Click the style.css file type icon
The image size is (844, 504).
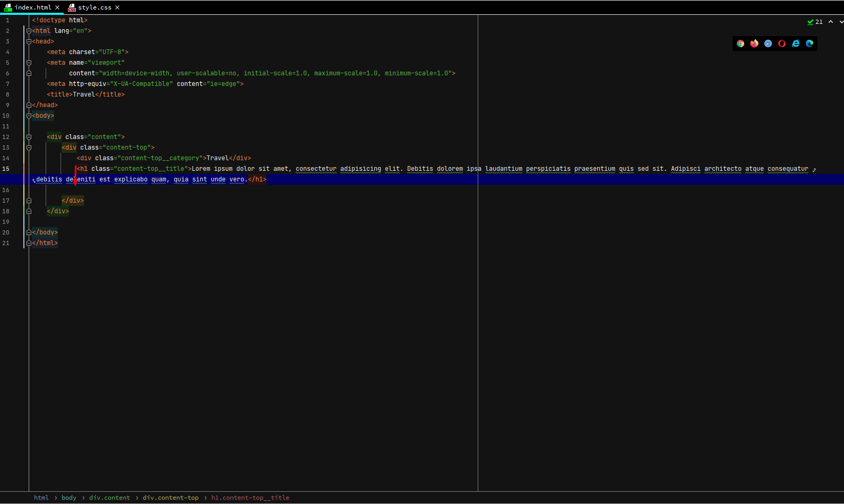point(72,7)
